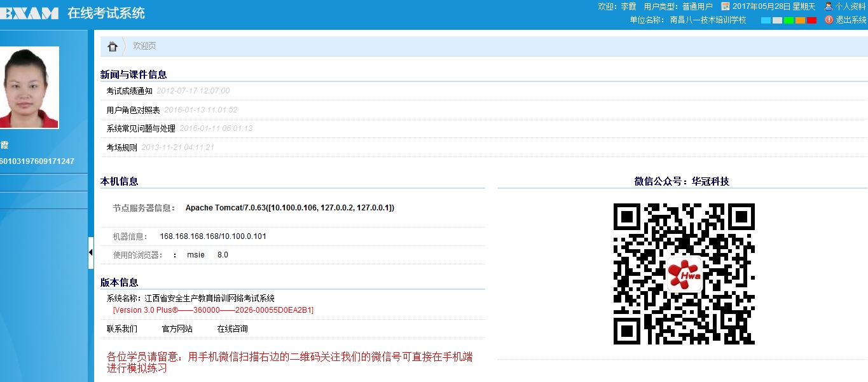This screenshot has height=382, width=868.
Task: Click the date 2017年05月28日 星期天
Action: (774, 6)
